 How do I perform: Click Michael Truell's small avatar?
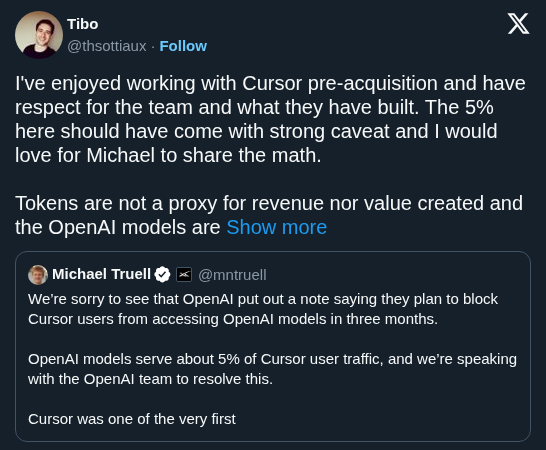tap(38, 274)
